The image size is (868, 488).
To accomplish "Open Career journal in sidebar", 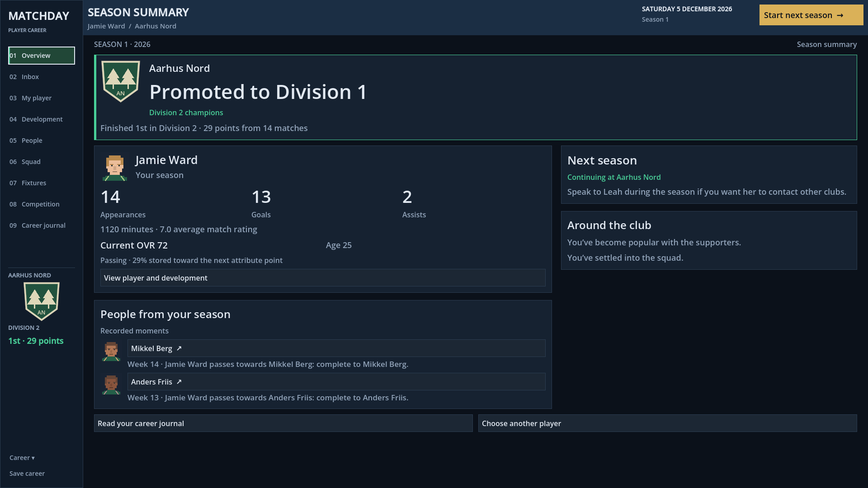I will click(42, 225).
